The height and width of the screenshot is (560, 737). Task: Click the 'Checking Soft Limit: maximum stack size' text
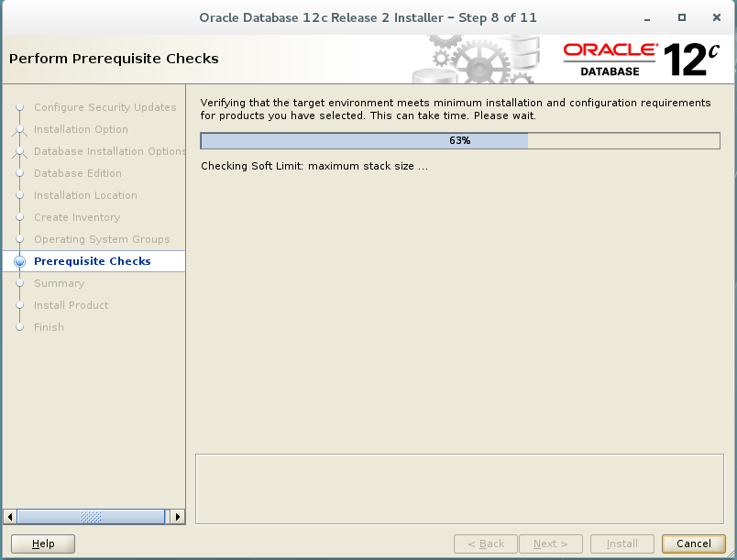point(314,166)
